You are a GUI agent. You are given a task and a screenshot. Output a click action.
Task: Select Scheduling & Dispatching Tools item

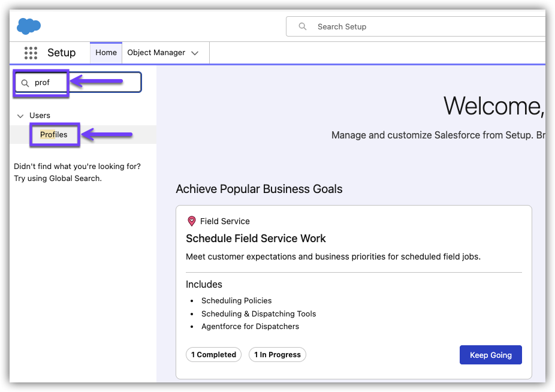(x=258, y=314)
